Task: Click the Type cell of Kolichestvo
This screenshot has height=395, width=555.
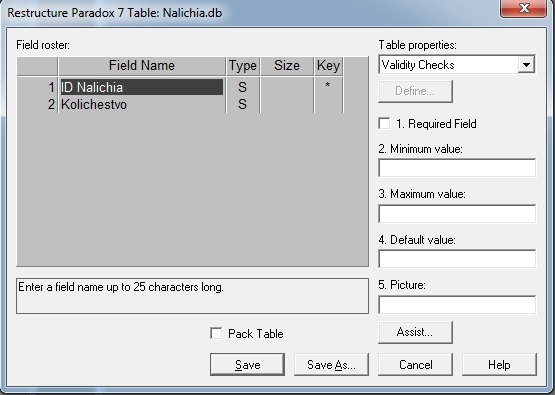Action: click(x=243, y=104)
